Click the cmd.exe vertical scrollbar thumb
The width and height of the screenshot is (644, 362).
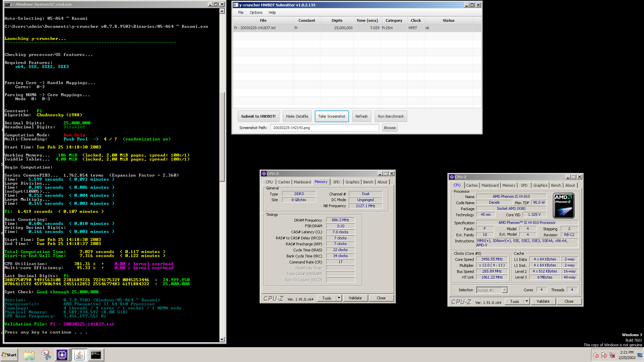click(222, 137)
